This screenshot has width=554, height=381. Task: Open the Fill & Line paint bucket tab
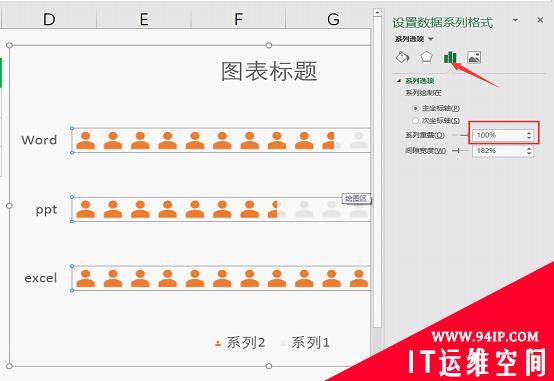coord(402,57)
